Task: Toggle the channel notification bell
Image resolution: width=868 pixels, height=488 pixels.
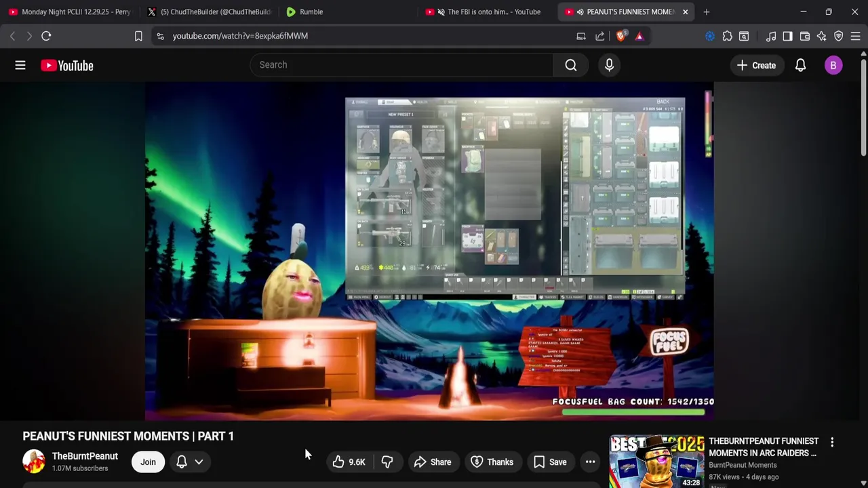Action: coord(182,462)
